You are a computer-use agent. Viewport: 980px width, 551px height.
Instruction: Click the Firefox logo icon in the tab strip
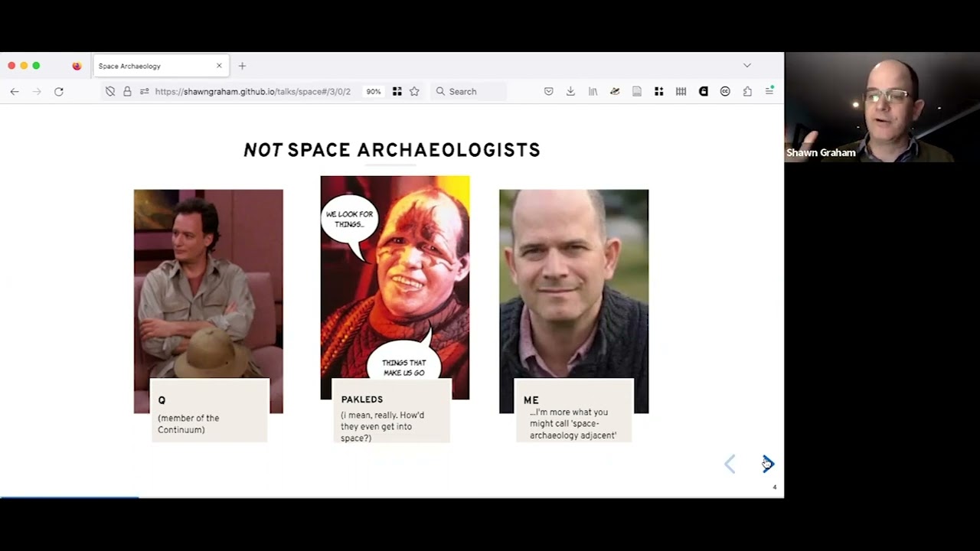pyautogui.click(x=77, y=66)
